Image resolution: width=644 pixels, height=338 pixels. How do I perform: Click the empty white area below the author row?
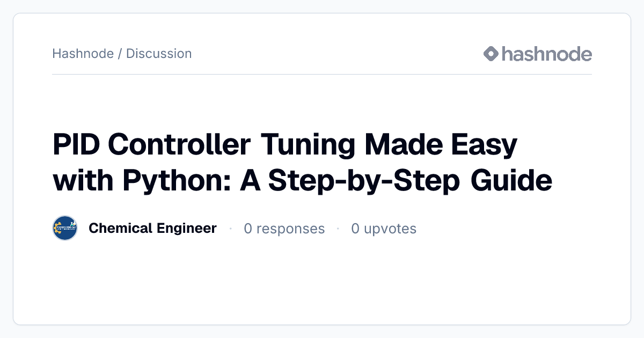(322, 282)
